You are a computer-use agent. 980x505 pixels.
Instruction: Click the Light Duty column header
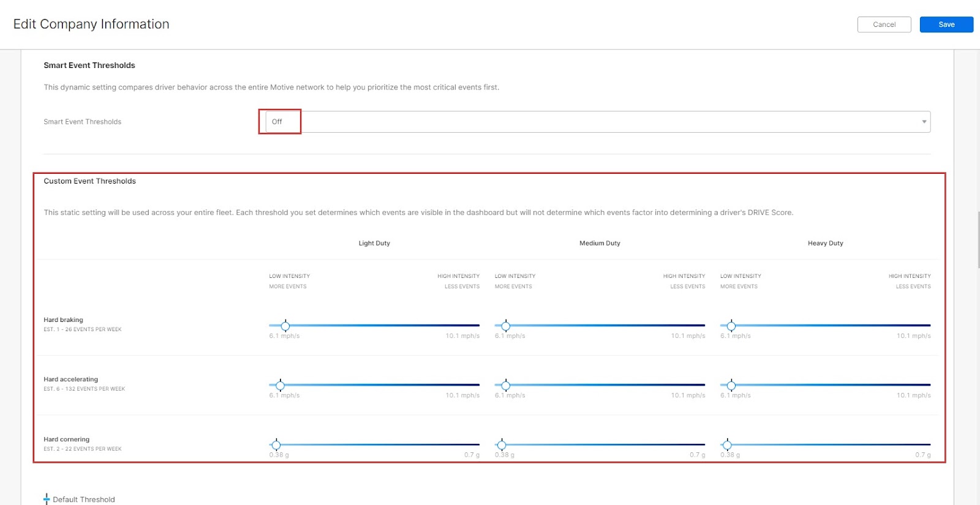(374, 243)
